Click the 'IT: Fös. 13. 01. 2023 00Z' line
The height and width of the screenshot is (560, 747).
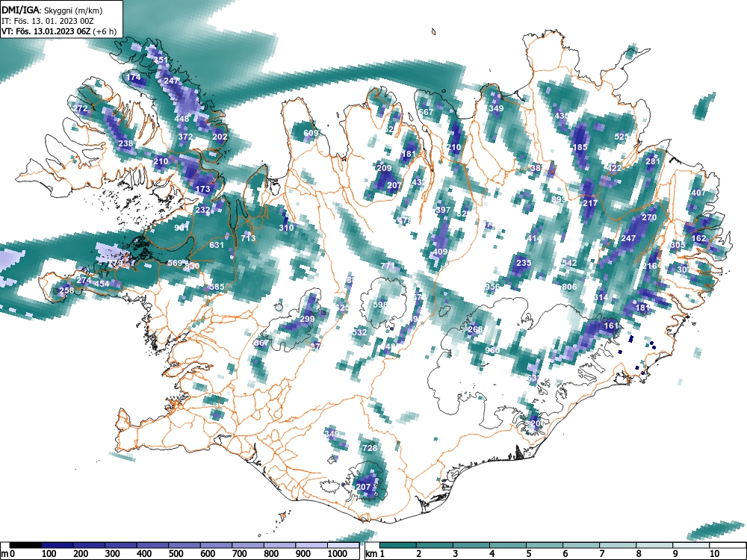[48, 21]
